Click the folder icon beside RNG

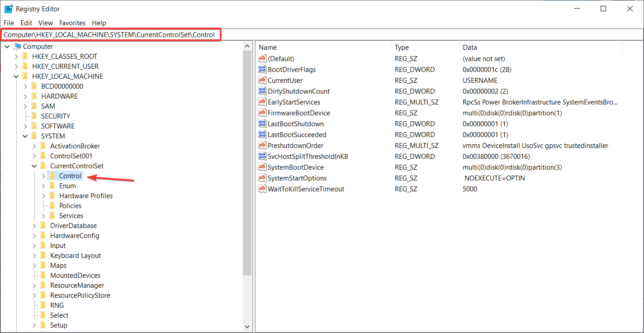click(44, 305)
